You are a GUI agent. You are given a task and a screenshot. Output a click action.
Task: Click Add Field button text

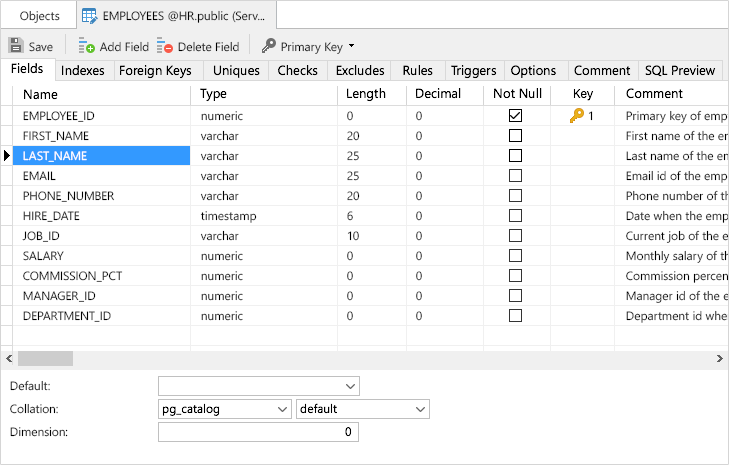click(124, 46)
